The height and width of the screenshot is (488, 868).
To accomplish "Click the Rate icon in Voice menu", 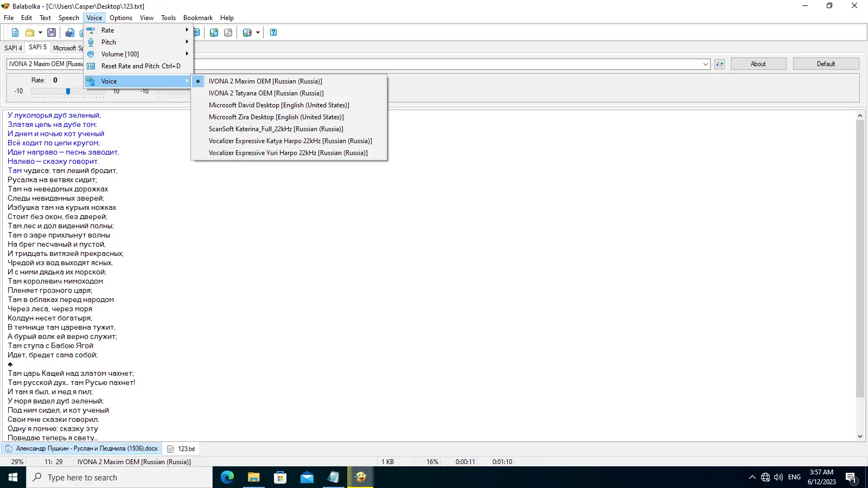I will coord(91,30).
